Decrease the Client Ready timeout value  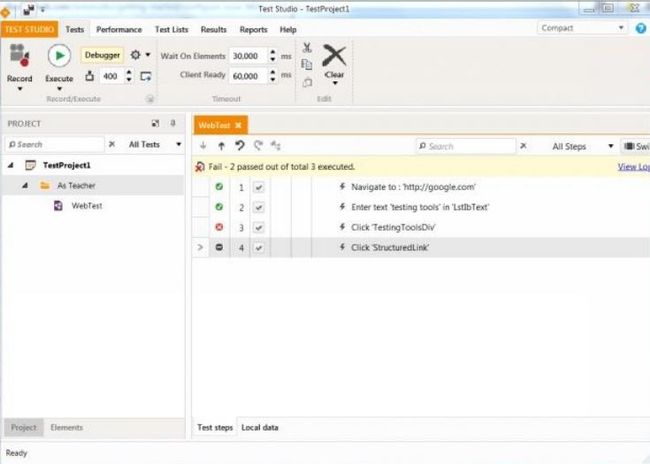click(272, 79)
